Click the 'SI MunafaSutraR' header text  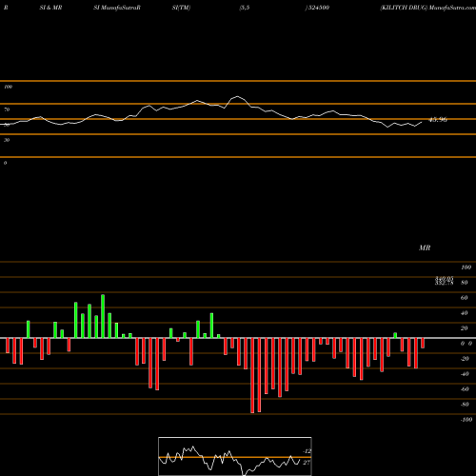click(117, 8)
